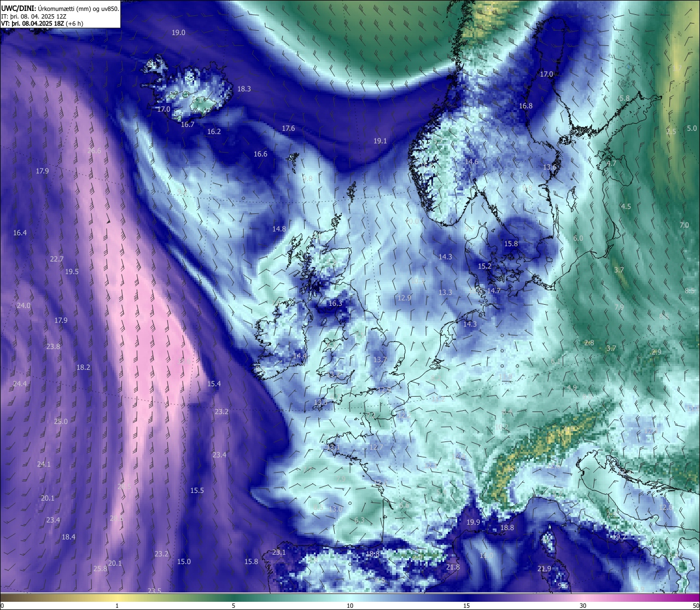Click the 14.7 value on the map
700x610 pixels.
[494, 291]
